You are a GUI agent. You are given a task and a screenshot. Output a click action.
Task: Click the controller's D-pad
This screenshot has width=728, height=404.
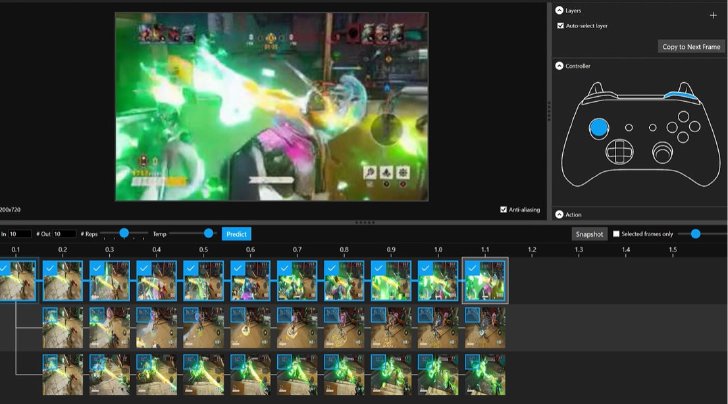[619, 152]
